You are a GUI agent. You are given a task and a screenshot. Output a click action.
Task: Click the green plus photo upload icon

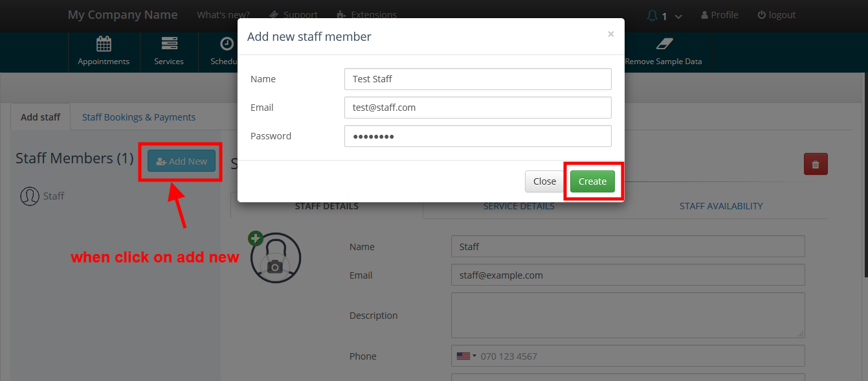255,238
